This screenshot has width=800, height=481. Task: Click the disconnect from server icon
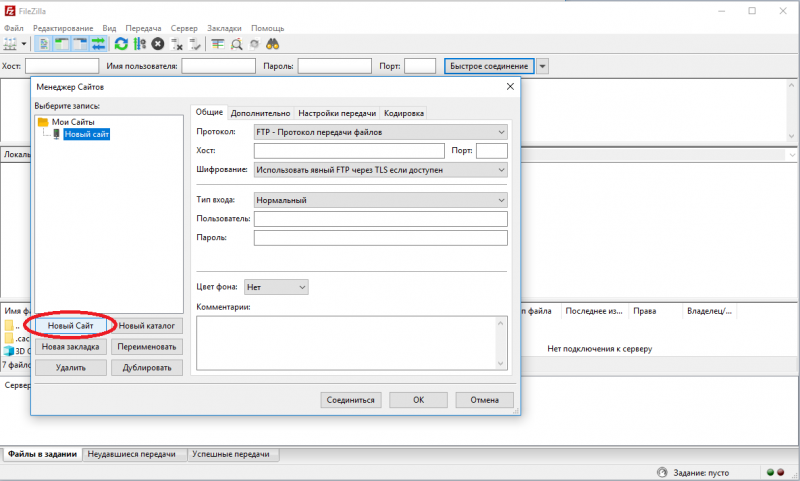(177, 44)
